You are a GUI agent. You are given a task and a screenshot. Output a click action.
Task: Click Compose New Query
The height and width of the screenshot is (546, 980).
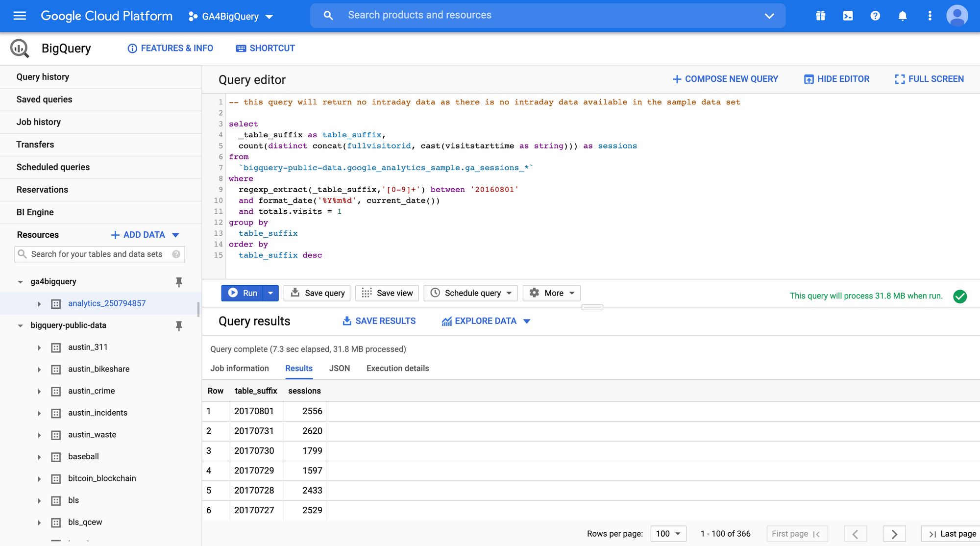(x=725, y=79)
